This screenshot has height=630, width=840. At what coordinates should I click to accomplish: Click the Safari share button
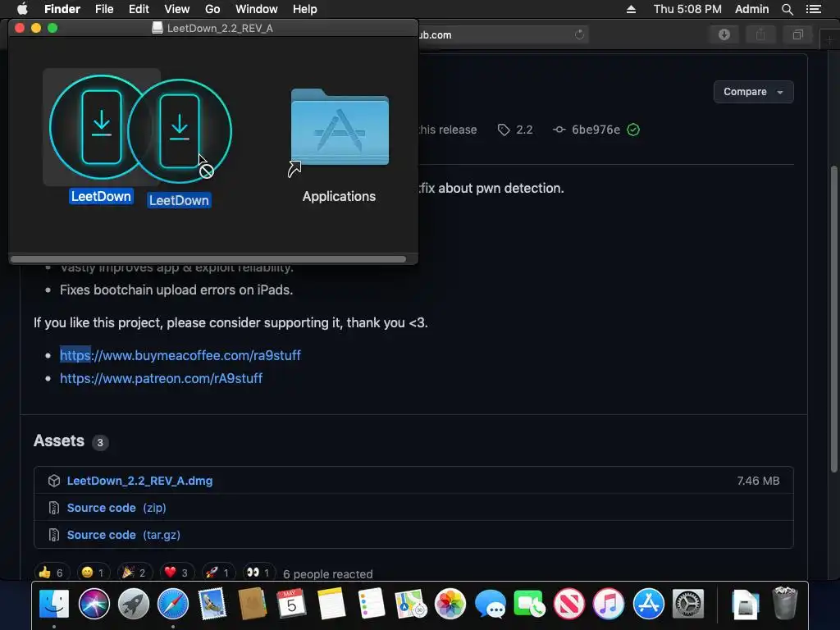tap(760, 34)
